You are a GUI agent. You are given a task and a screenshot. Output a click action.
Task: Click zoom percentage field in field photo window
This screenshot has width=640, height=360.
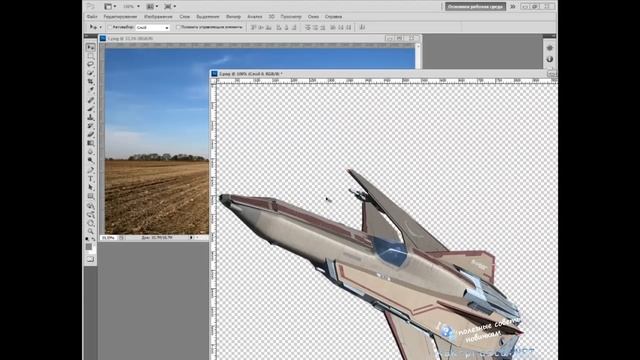[x=108, y=238]
